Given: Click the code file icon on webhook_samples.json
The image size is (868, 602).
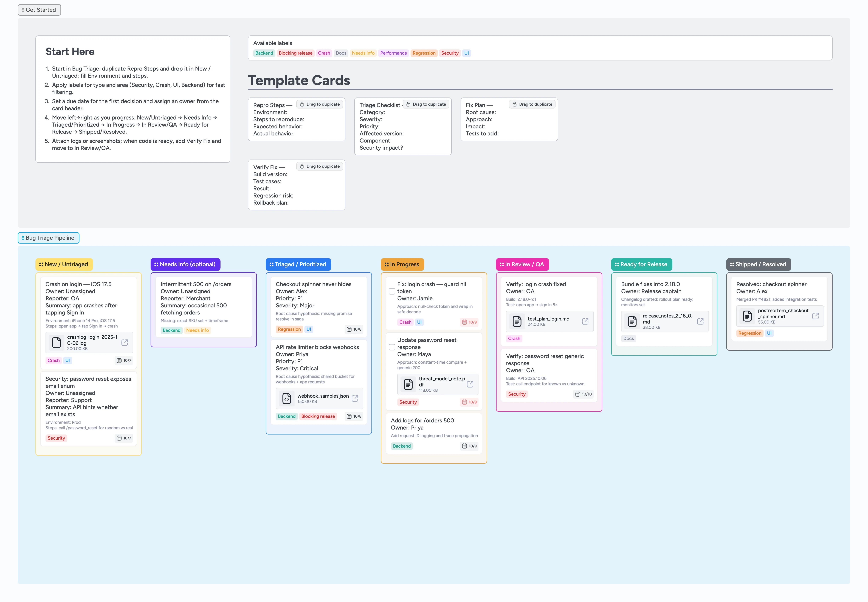Looking at the screenshot, I should coord(287,398).
